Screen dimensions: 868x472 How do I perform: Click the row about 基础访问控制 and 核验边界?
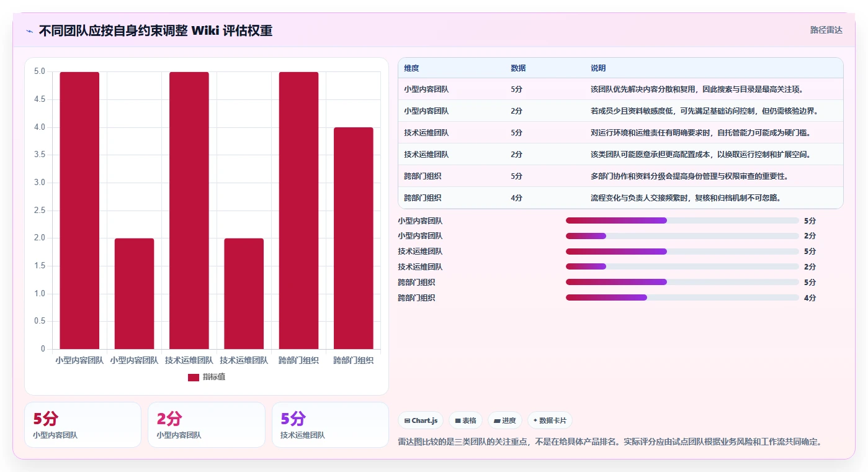620,111
